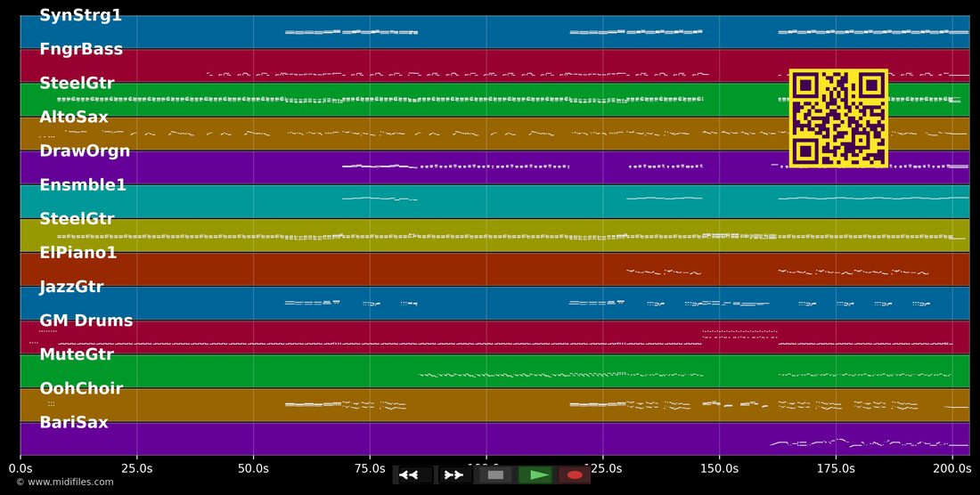Click the fast-forward button
The image size is (980, 495).
(x=454, y=475)
